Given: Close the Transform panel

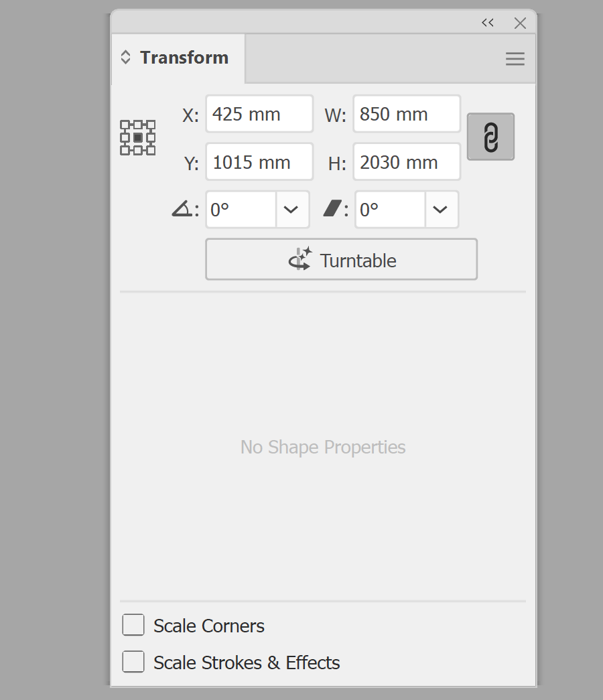Looking at the screenshot, I should click(x=520, y=23).
